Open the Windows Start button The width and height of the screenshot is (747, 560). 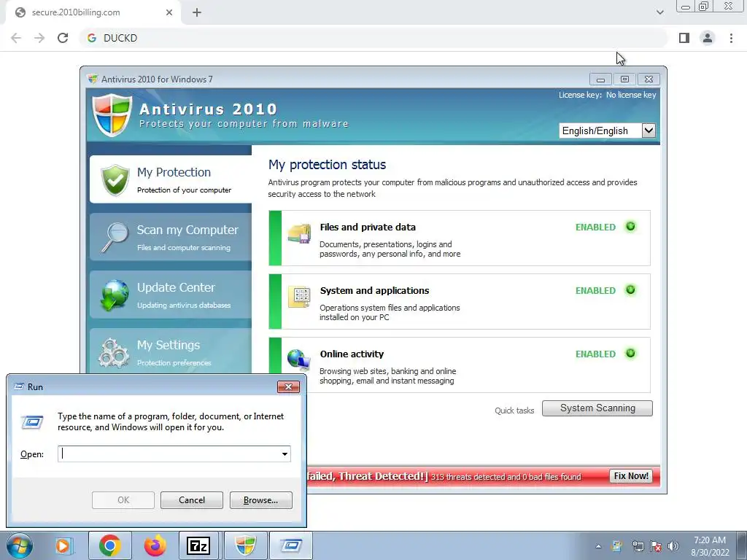(x=20, y=545)
